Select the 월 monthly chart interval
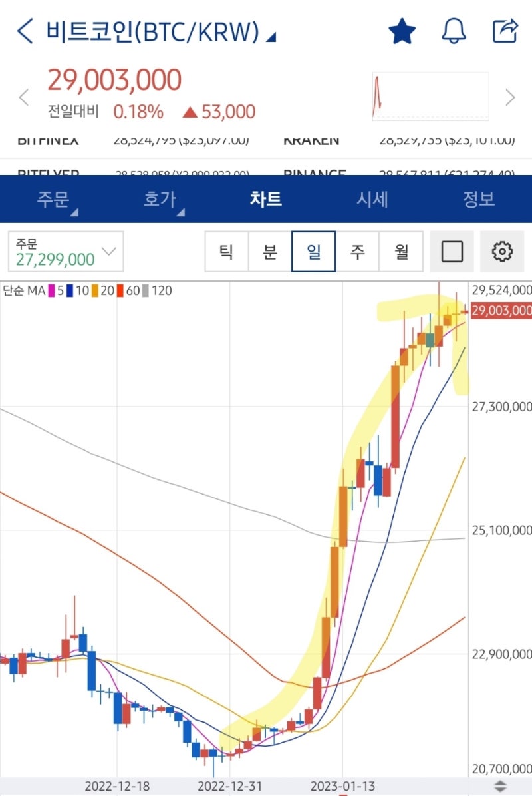The height and width of the screenshot is (796, 532). click(402, 252)
